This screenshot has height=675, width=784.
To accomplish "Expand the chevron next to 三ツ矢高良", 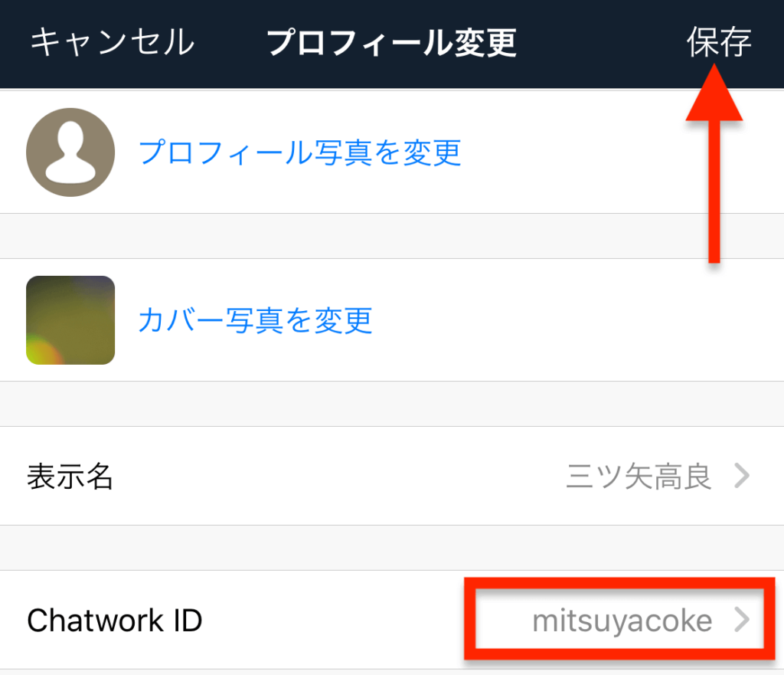I will (742, 475).
